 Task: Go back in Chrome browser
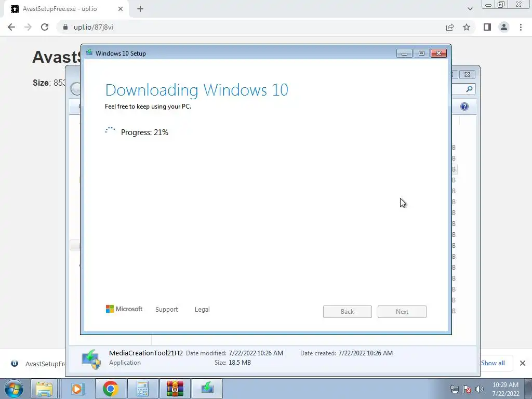tap(11, 27)
